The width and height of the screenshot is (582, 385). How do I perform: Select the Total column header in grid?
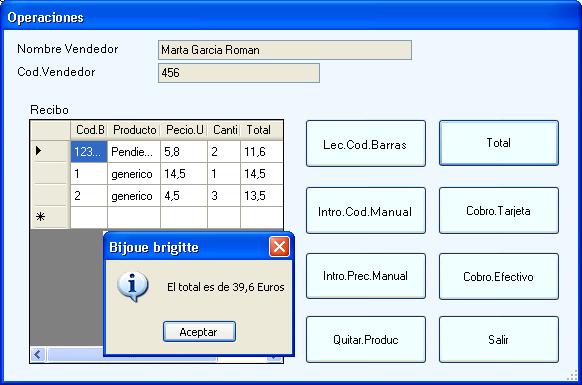[x=262, y=130]
